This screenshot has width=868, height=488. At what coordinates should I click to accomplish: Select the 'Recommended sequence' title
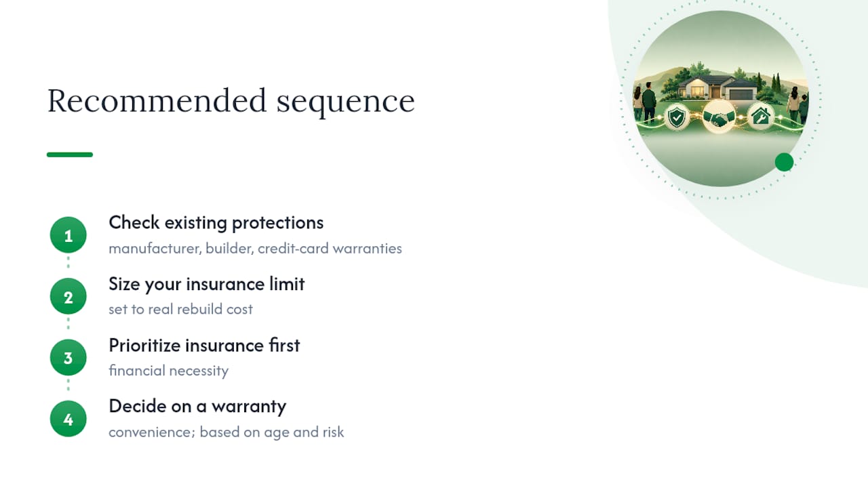tap(231, 102)
